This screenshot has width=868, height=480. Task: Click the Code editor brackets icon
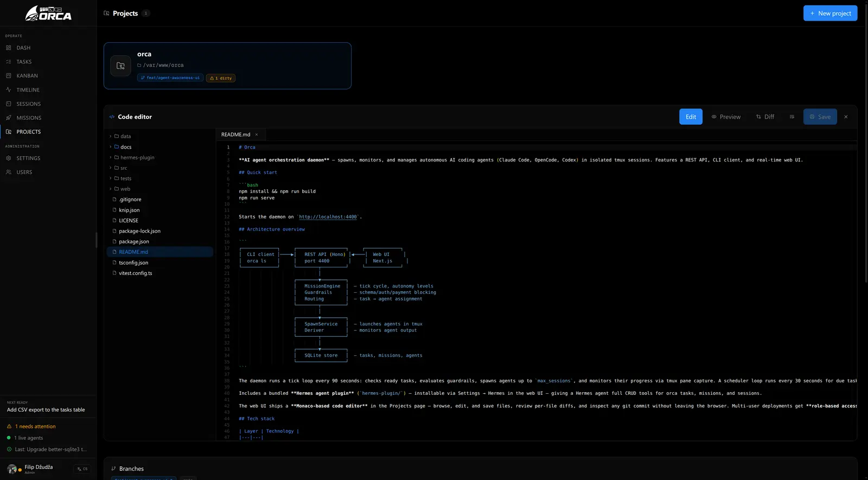point(112,117)
